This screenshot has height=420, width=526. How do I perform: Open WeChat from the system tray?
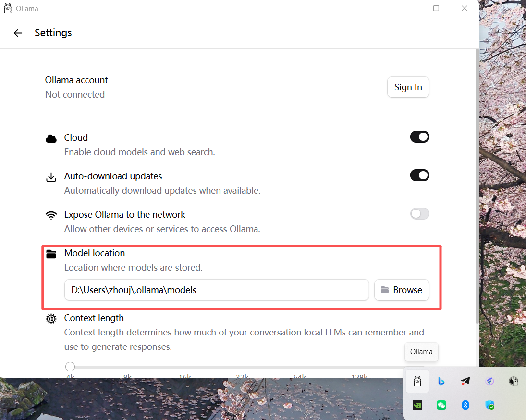(x=441, y=405)
